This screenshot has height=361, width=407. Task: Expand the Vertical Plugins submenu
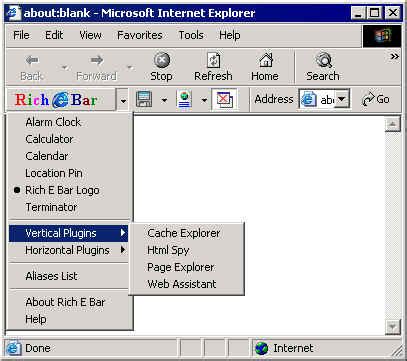pyautogui.click(x=69, y=233)
